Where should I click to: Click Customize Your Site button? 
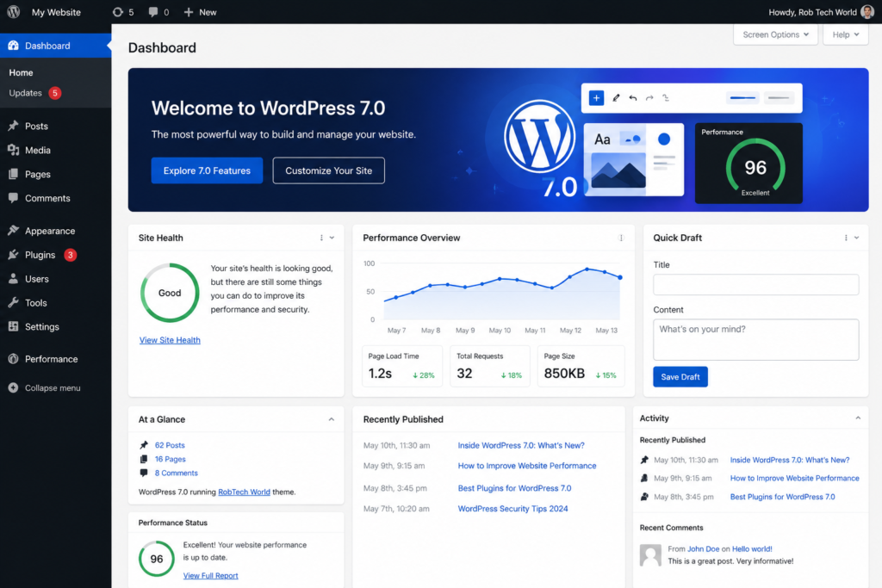coord(328,170)
